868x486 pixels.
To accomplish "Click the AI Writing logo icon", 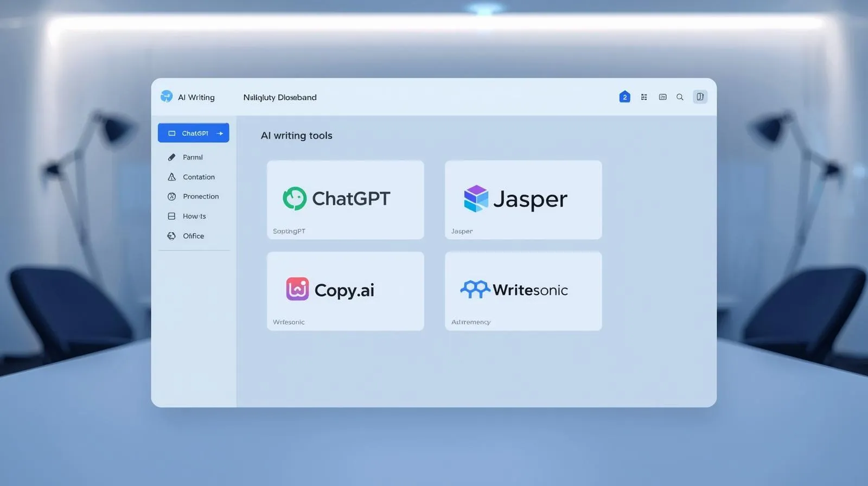I will click(167, 97).
